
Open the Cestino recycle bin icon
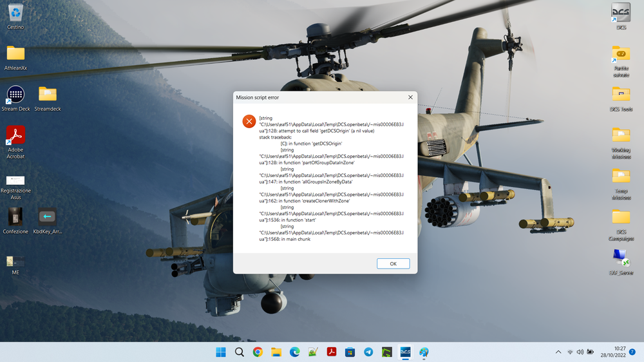point(15,17)
